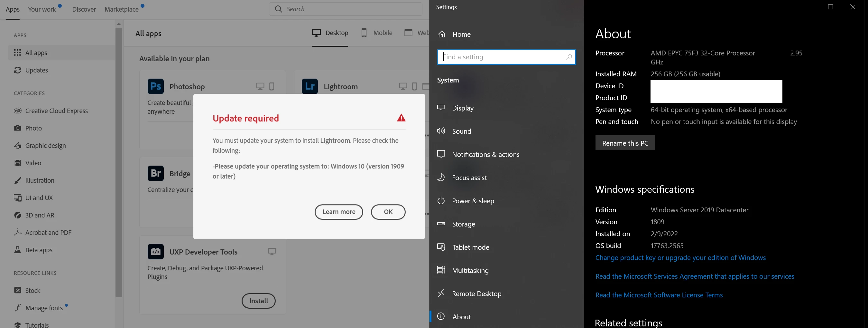The image size is (868, 328).
Task: Click the Settings Home icon
Action: pos(441,34)
